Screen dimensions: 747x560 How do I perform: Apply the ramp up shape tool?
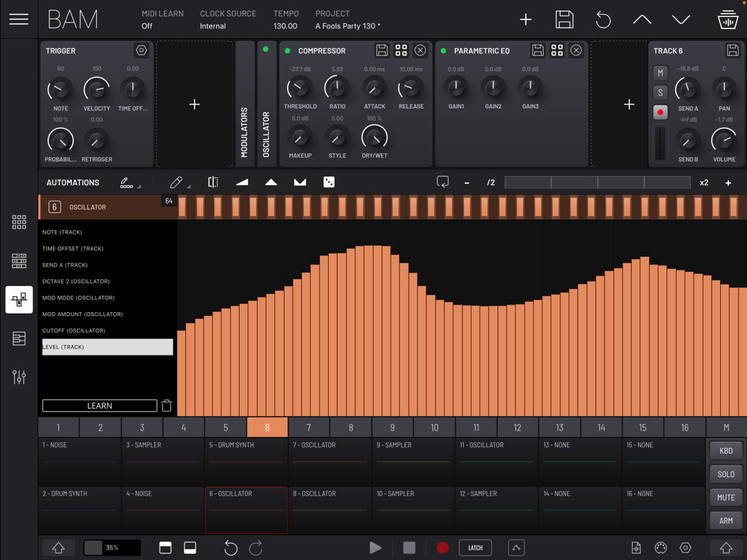(x=242, y=182)
